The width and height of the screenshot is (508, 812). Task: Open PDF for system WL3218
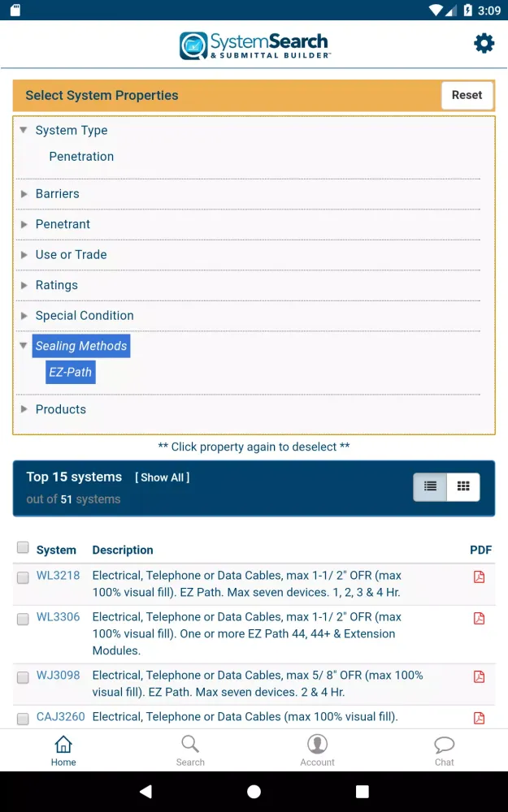pos(479,577)
